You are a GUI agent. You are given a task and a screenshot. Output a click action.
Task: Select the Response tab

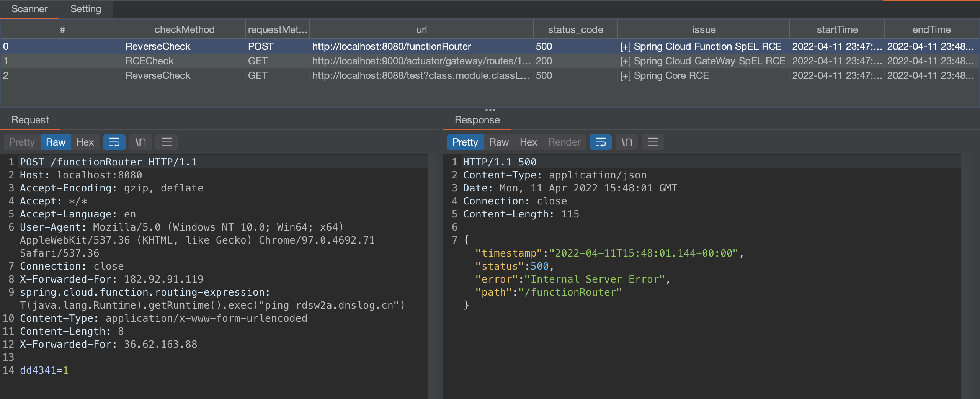point(477,120)
